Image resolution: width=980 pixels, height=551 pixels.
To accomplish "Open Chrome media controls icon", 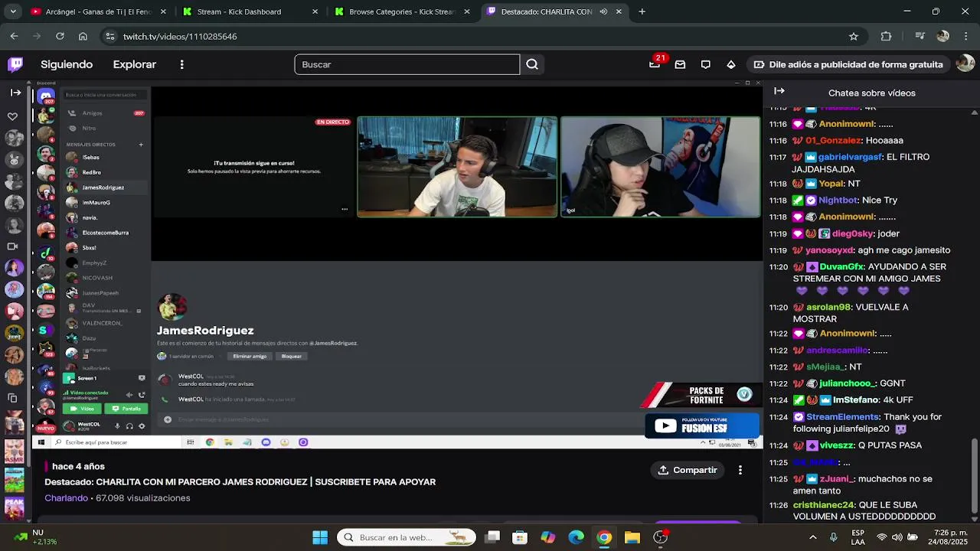I will coord(921,36).
